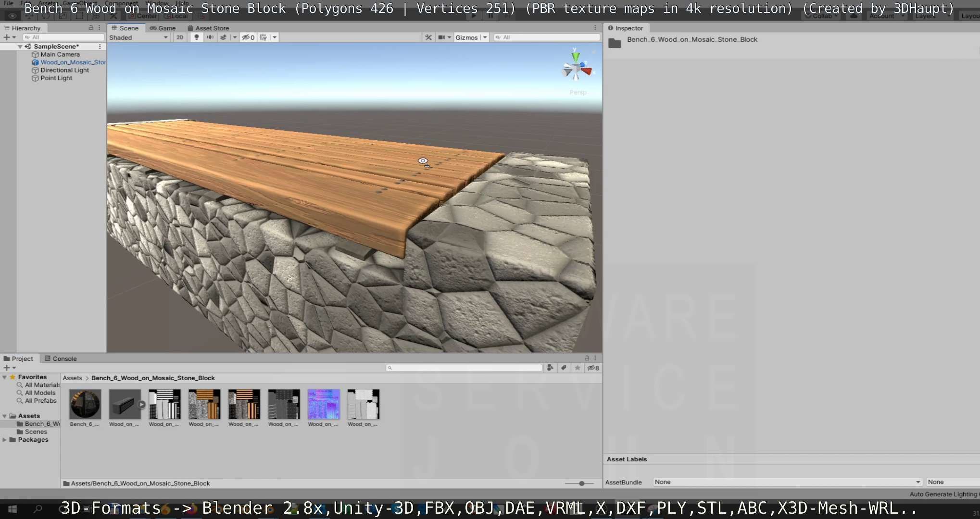Toggle Gizmos in the Scene view
Screen dimensions: 980x519
pyautogui.click(x=466, y=37)
